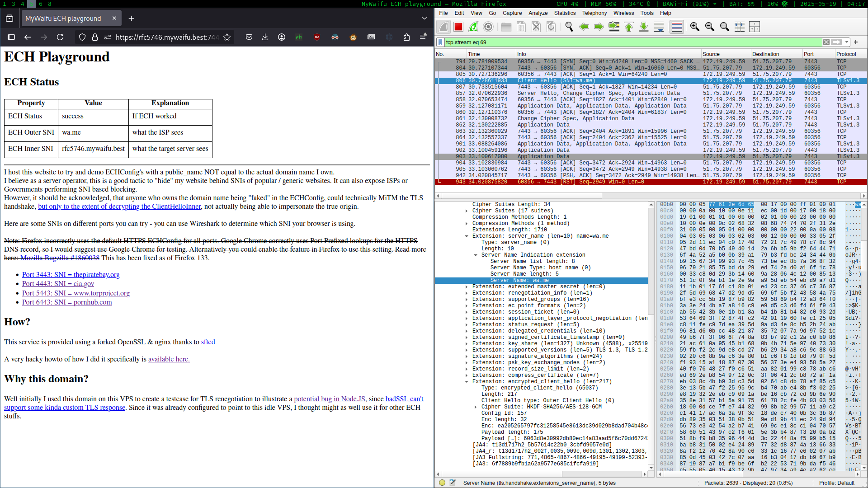Open display filter history dropdown
This screenshot has height=488, width=868.
click(x=847, y=42)
